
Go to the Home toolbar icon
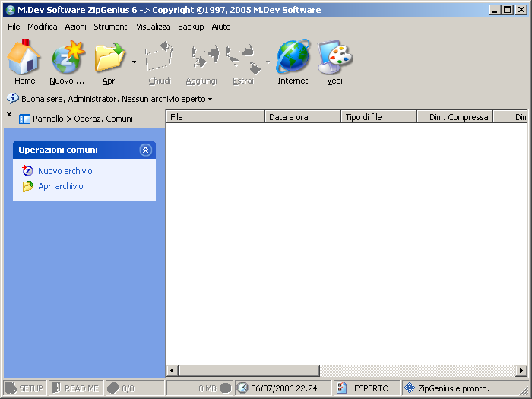(24, 57)
